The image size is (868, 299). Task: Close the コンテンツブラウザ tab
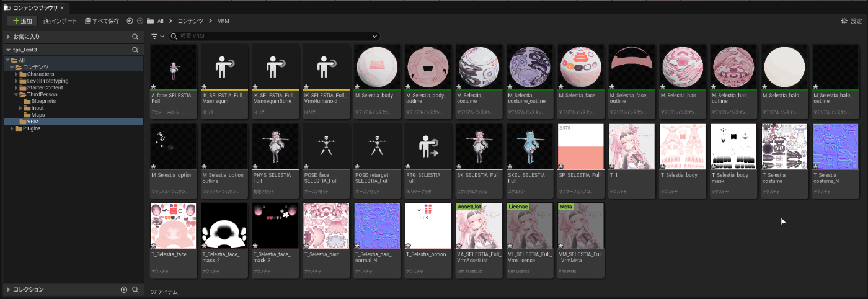tap(62, 7)
